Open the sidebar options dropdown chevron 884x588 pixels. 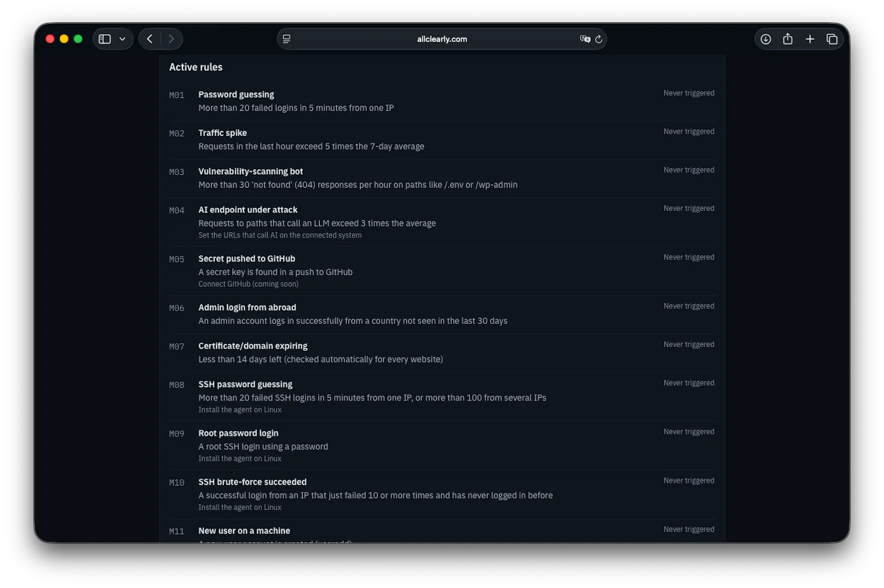[x=122, y=39]
